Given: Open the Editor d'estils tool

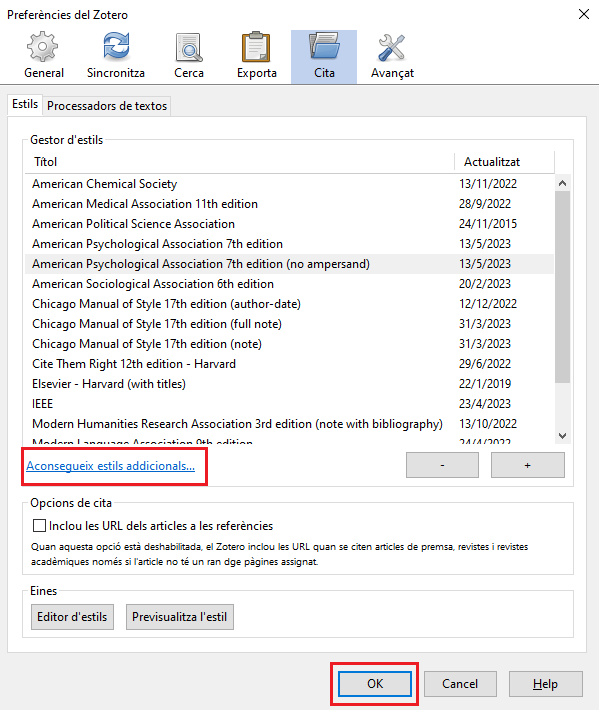Looking at the screenshot, I should coord(72,617).
